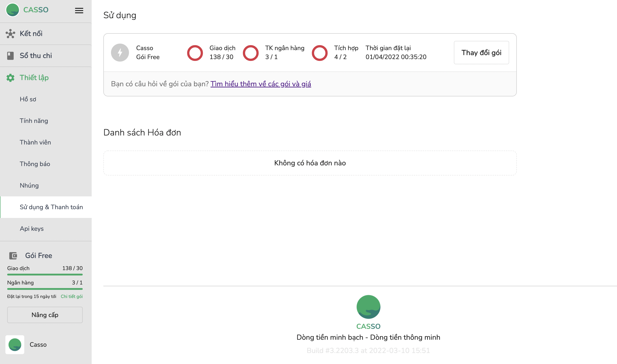Click the Giao dịch progress bar in sidebar

click(x=45, y=275)
